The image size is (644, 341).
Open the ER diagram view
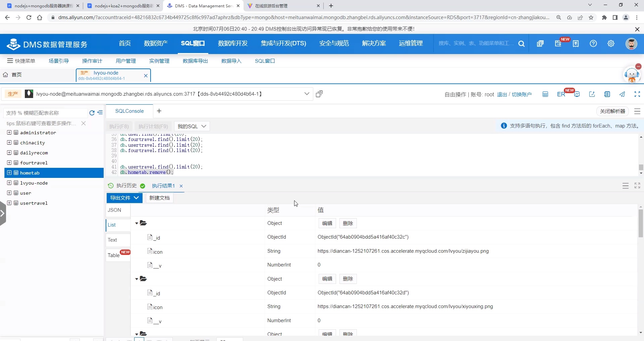point(561,94)
